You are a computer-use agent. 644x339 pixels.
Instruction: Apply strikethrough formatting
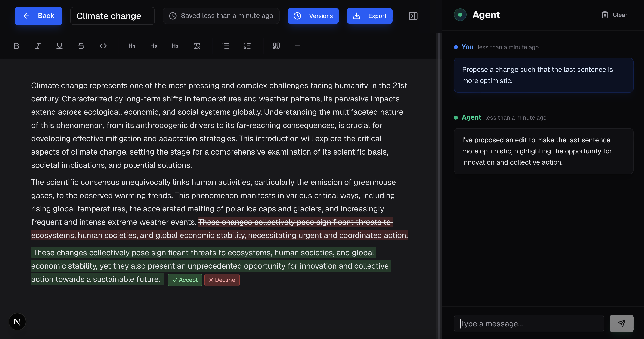pyautogui.click(x=81, y=46)
